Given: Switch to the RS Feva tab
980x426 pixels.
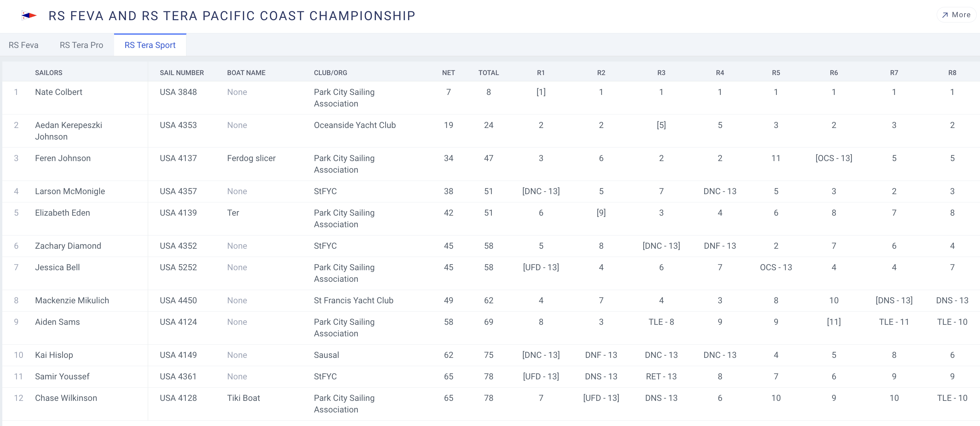Looking at the screenshot, I should 23,45.
